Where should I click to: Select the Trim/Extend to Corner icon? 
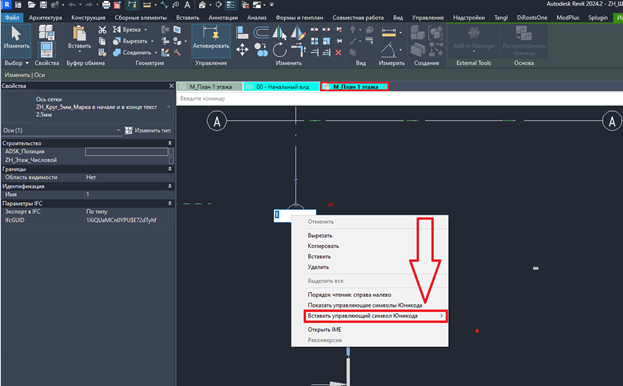pyautogui.click(x=298, y=50)
